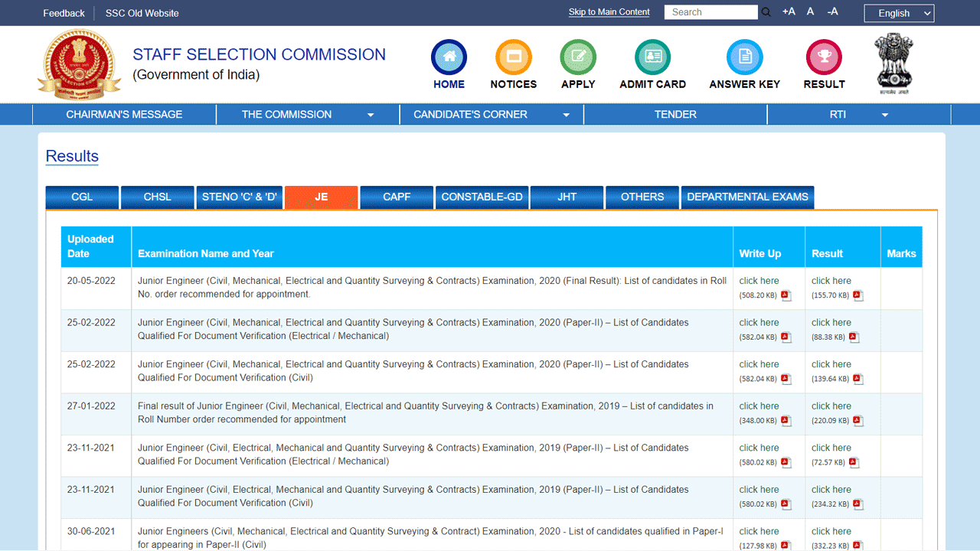Decrease font size with -A
The width and height of the screenshot is (980, 551).
(832, 11)
